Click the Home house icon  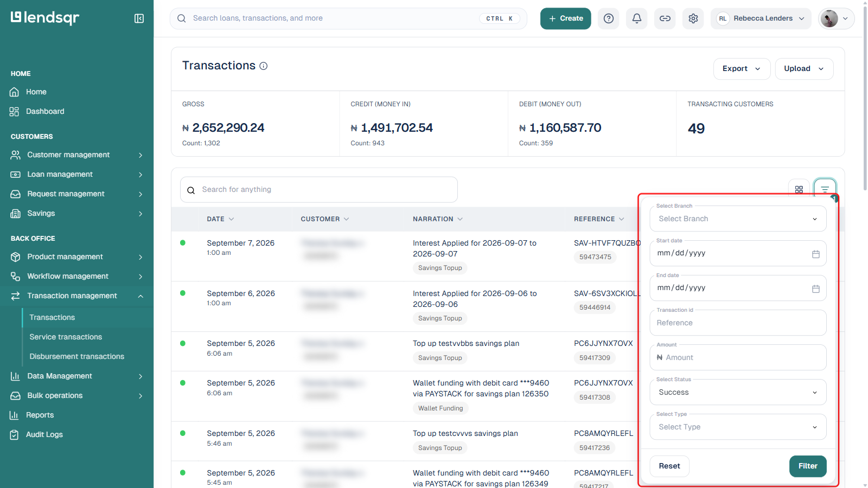(x=15, y=92)
